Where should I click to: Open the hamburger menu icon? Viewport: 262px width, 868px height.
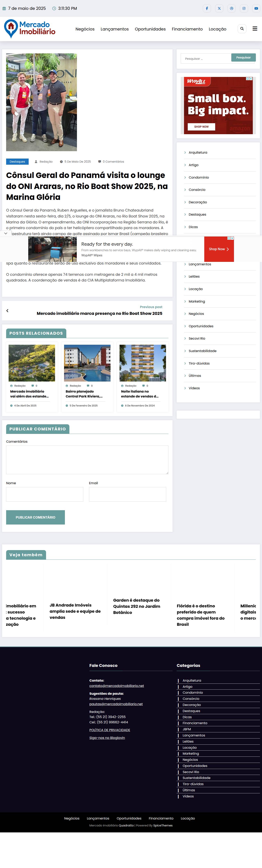pyautogui.click(x=255, y=29)
